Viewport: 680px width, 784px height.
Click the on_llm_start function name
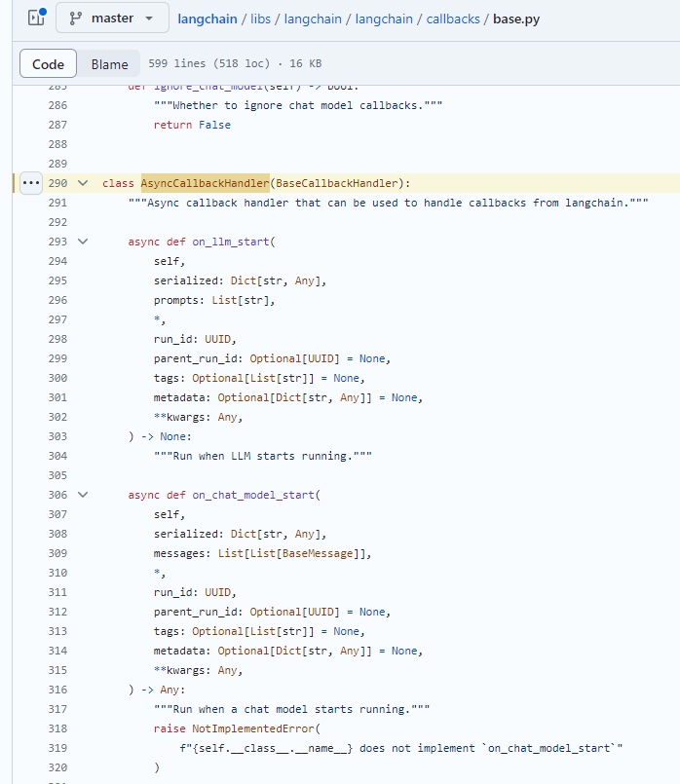[237, 242]
